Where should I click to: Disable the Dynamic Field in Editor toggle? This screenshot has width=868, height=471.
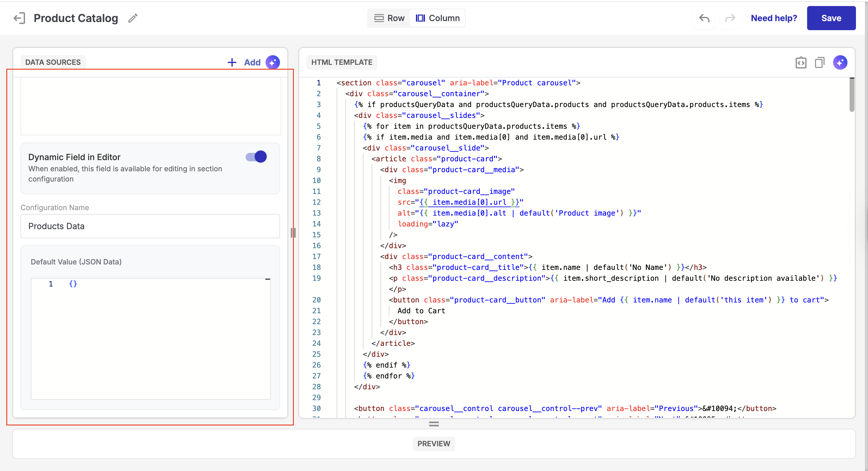point(256,157)
